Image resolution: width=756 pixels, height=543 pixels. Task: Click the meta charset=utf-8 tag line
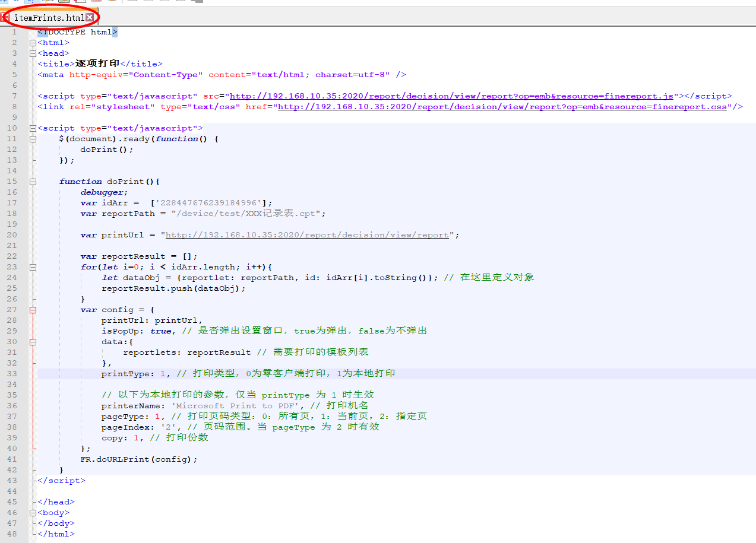[222, 75]
